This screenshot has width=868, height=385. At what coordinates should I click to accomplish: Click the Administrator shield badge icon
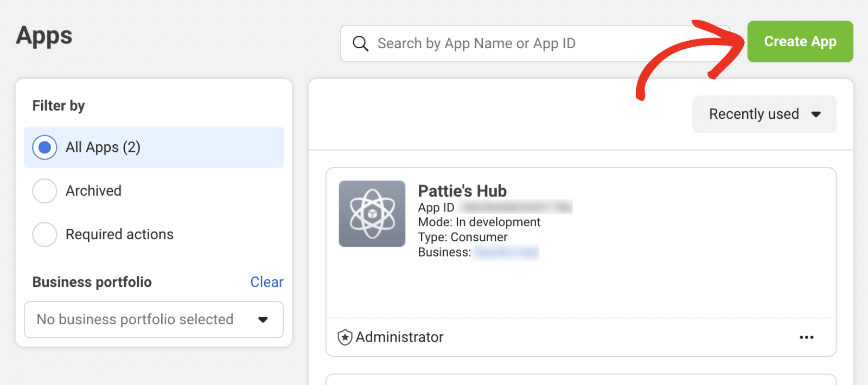pyautogui.click(x=345, y=337)
